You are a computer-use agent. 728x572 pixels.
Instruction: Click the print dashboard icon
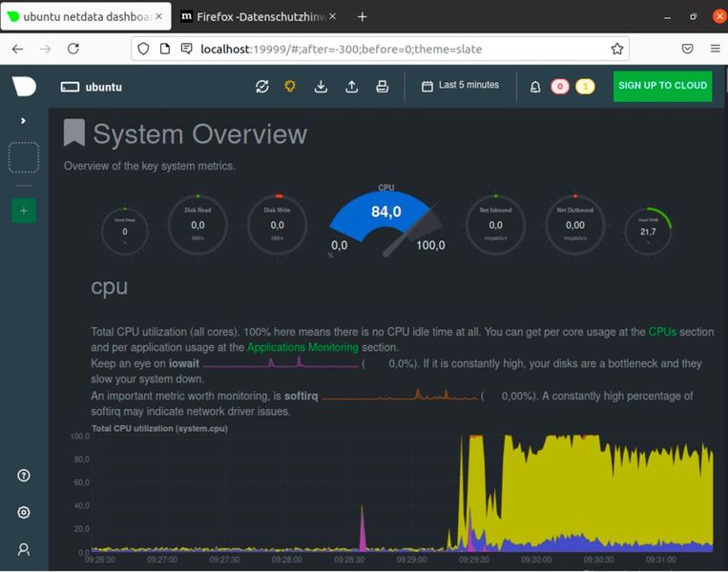tap(382, 87)
